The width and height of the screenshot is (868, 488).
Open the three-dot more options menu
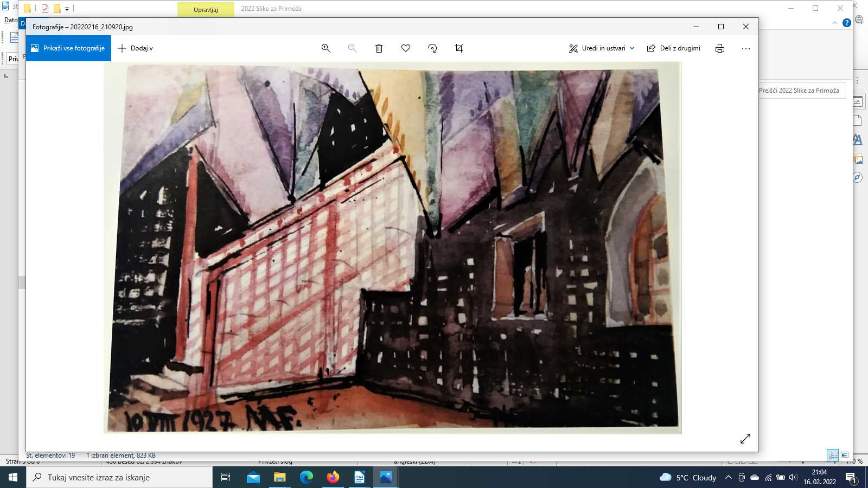[746, 48]
